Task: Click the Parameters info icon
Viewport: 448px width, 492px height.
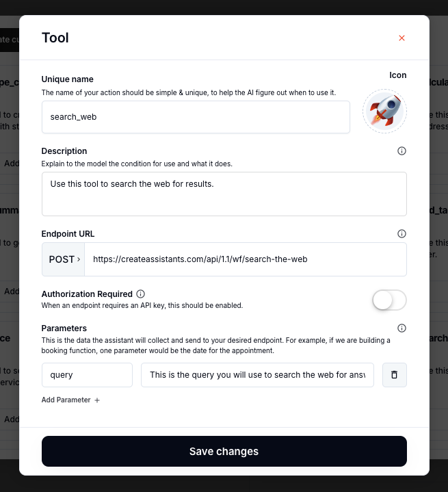Action: click(x=401, y=328)
